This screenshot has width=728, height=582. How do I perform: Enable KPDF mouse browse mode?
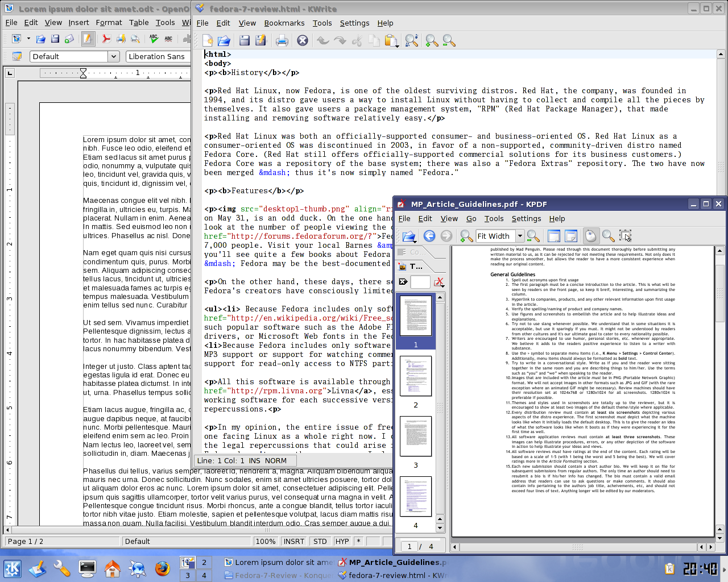point(591,236)
